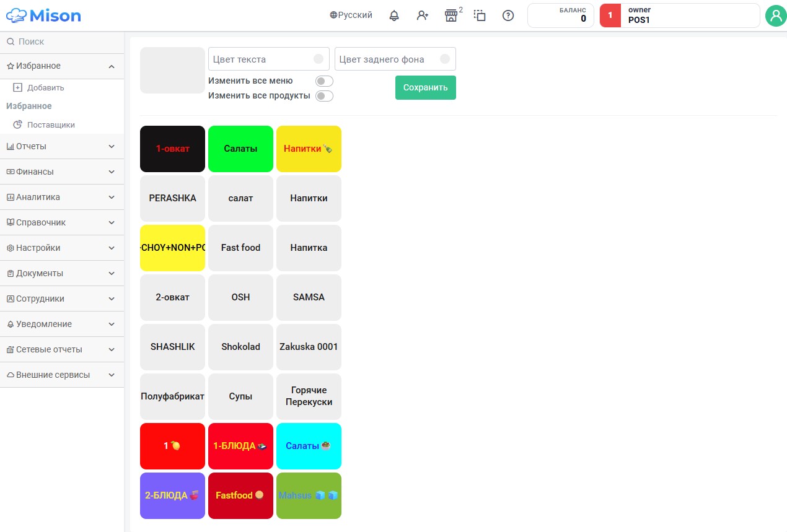Select the yellow Напитки tile with bottle

click(x=309, y=149)
